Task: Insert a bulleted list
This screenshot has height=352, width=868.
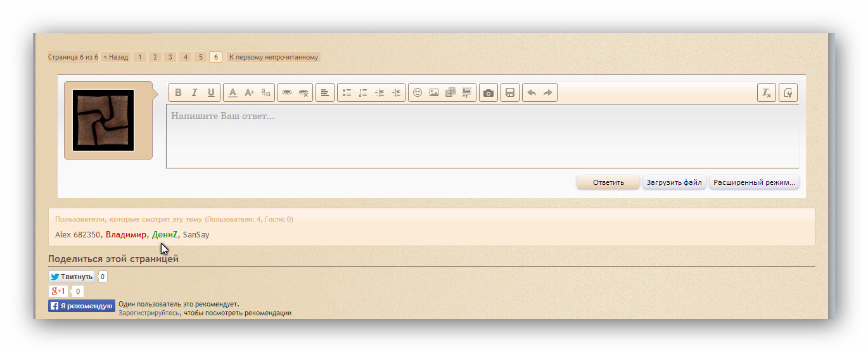Action: [347, 92]
